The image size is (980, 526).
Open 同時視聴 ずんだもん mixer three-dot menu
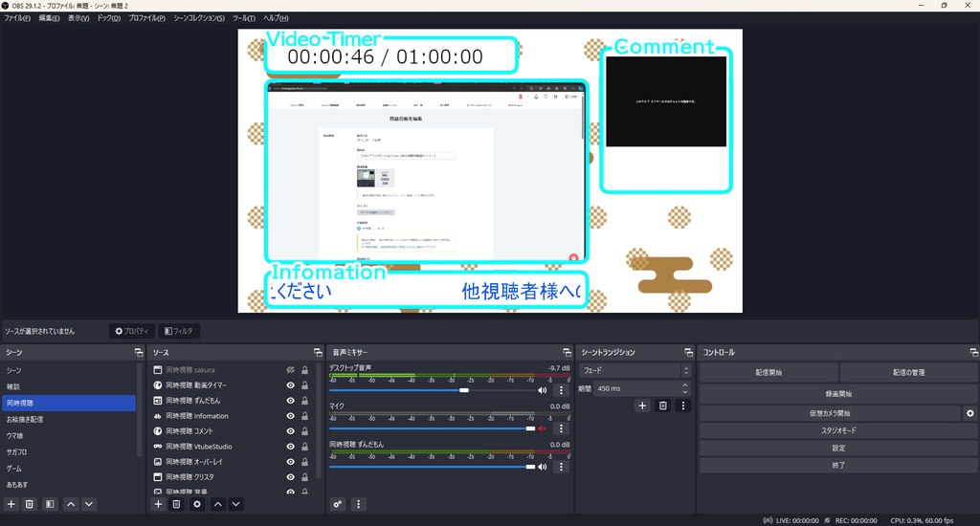point(561,467)
